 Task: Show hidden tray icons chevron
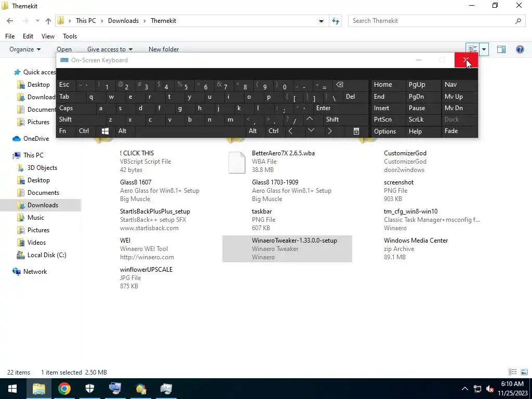click(464, 389)
